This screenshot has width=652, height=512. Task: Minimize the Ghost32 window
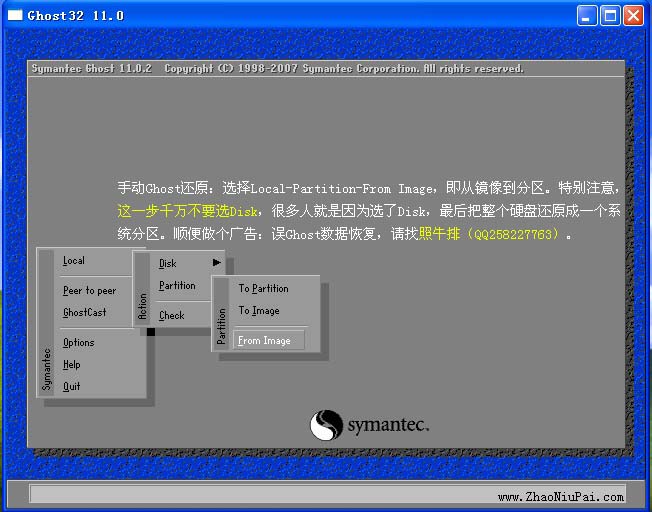[587, 16]
